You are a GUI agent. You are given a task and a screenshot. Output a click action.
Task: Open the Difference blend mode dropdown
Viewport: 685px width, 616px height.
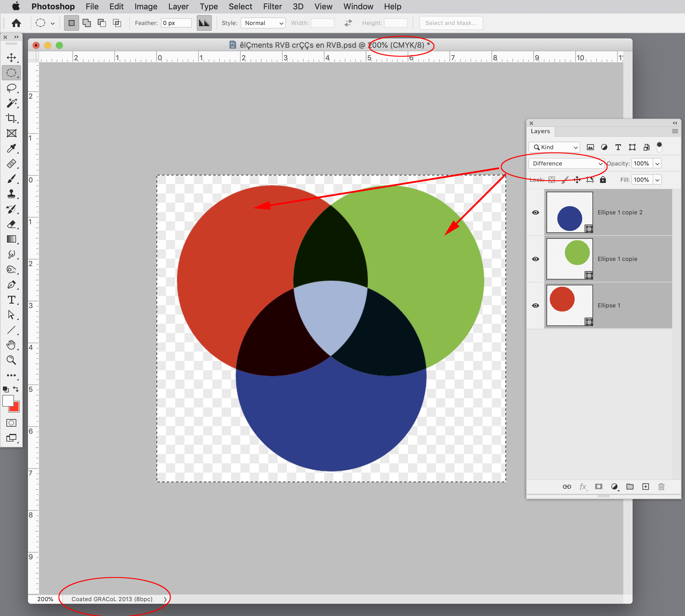click(567, 163)
